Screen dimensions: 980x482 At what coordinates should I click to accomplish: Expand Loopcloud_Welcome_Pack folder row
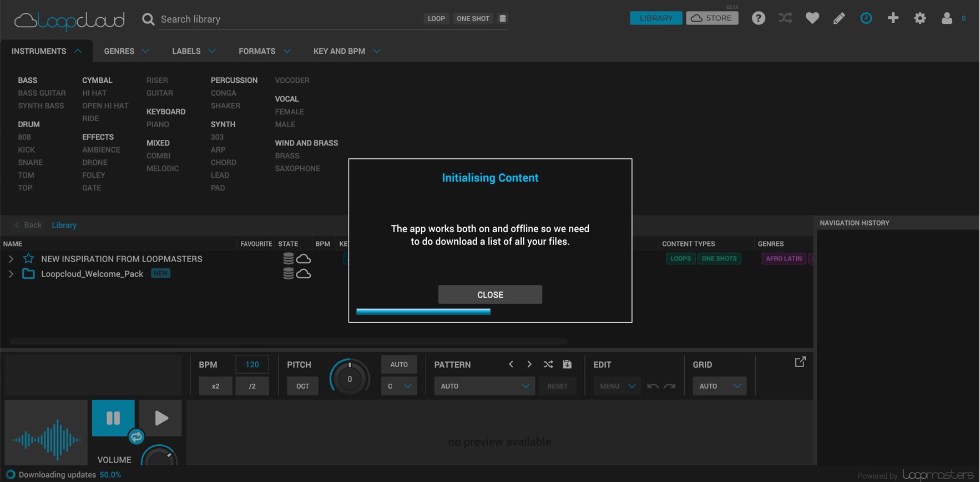tap(11, 274)
